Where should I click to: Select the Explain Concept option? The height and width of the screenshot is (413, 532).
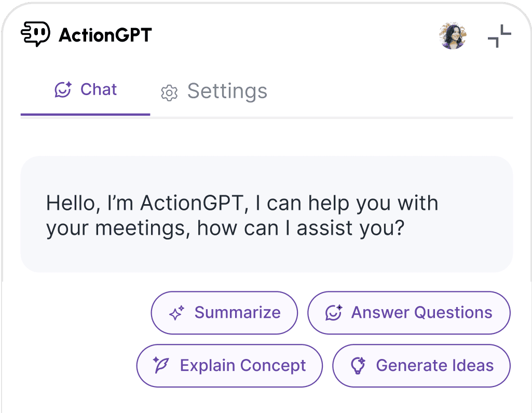229,365
